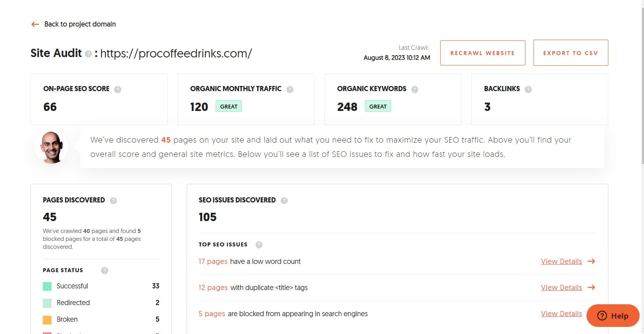
Task: Click the '17 pages' issue text
Action: (213, 261)
